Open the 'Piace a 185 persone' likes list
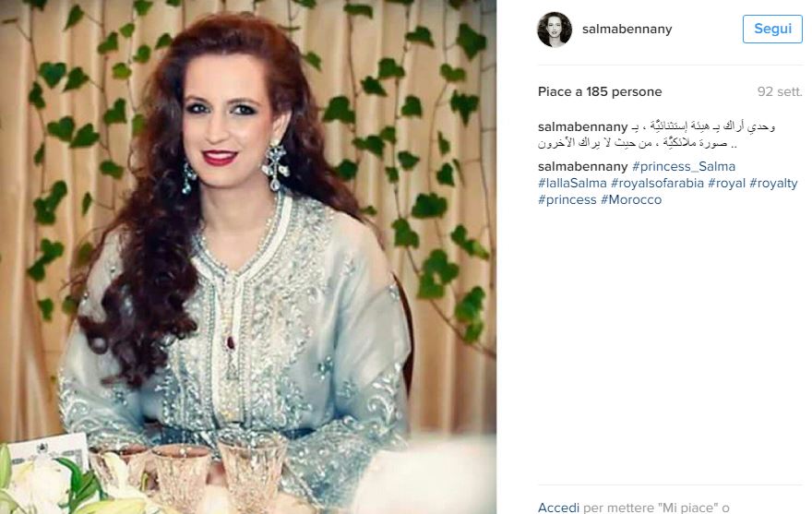 (x=600, y=91)
